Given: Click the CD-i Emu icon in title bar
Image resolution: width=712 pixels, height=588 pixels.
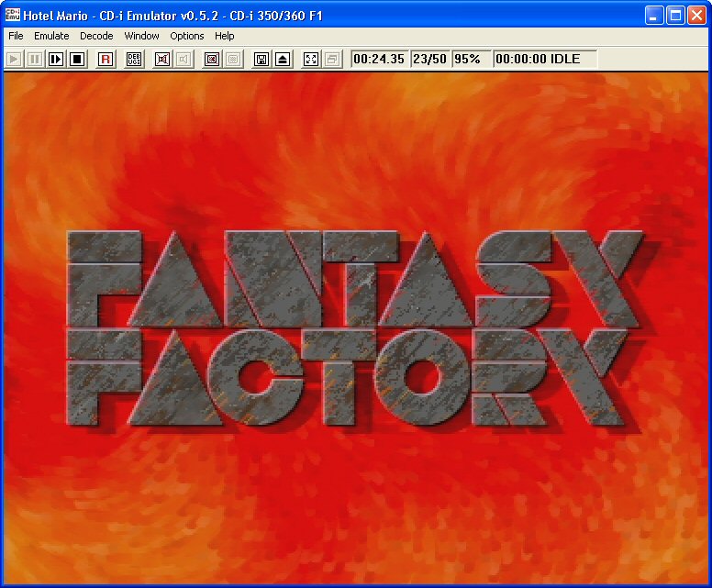Looking at the screenshot, I should pos(13,15).
